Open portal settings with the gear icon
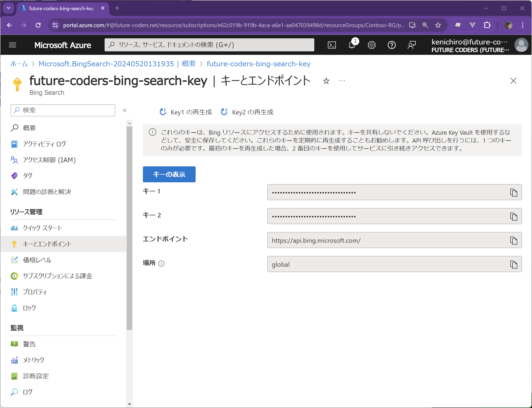The width and height of the screenshot is (532, 408). coord(372,45)
